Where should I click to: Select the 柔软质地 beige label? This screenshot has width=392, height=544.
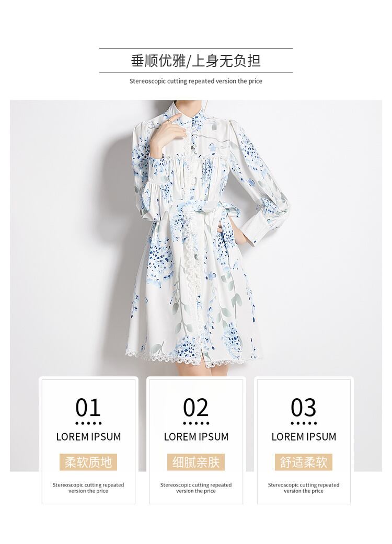coord(88,462)
